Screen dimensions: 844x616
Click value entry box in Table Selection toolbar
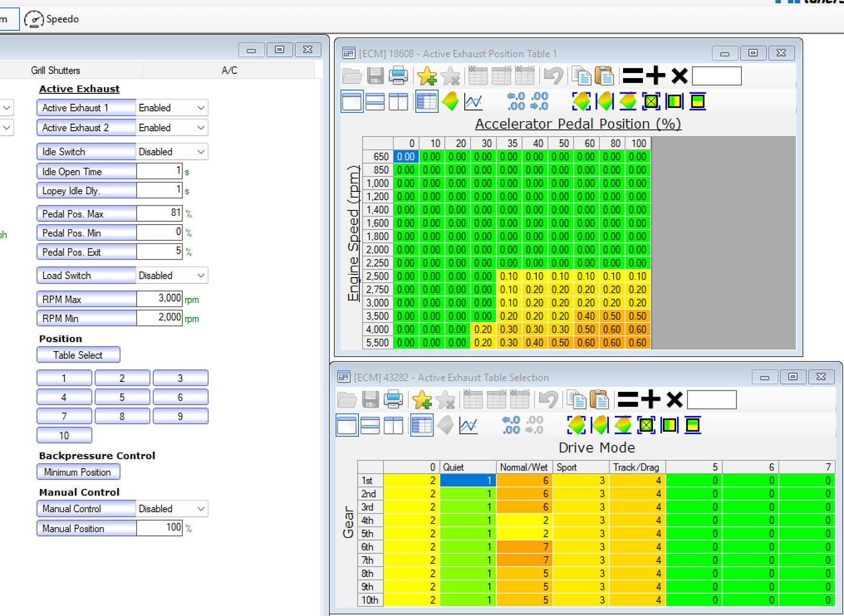coord(712,400)
